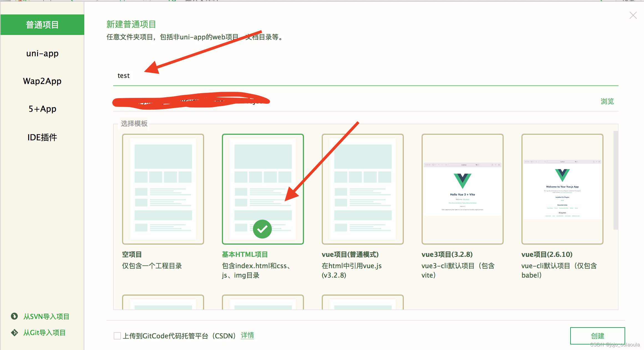
Task: Click green checkmark on selected template
Action: tap(262, 229)
